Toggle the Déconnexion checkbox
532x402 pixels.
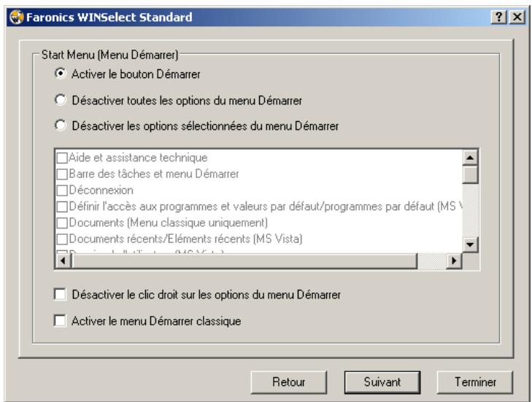tap(62, 190)
